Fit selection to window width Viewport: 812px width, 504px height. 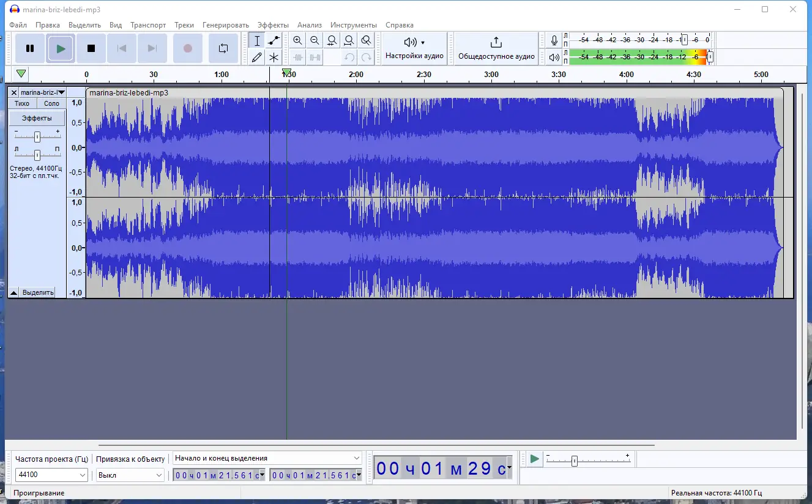click(332, 41)
